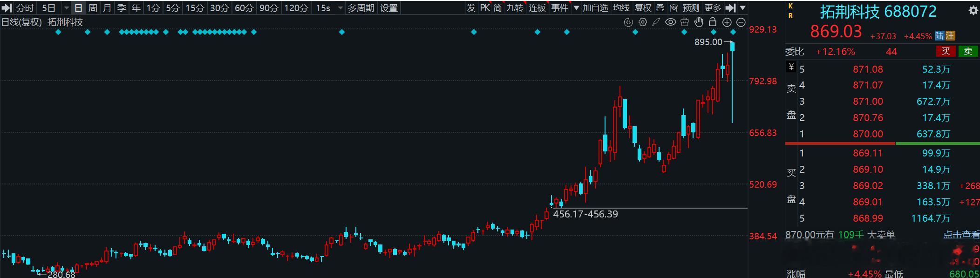Click the 简 simplified view button
Image resolution: width=980 pixels, height=278 pixels.
497,8
